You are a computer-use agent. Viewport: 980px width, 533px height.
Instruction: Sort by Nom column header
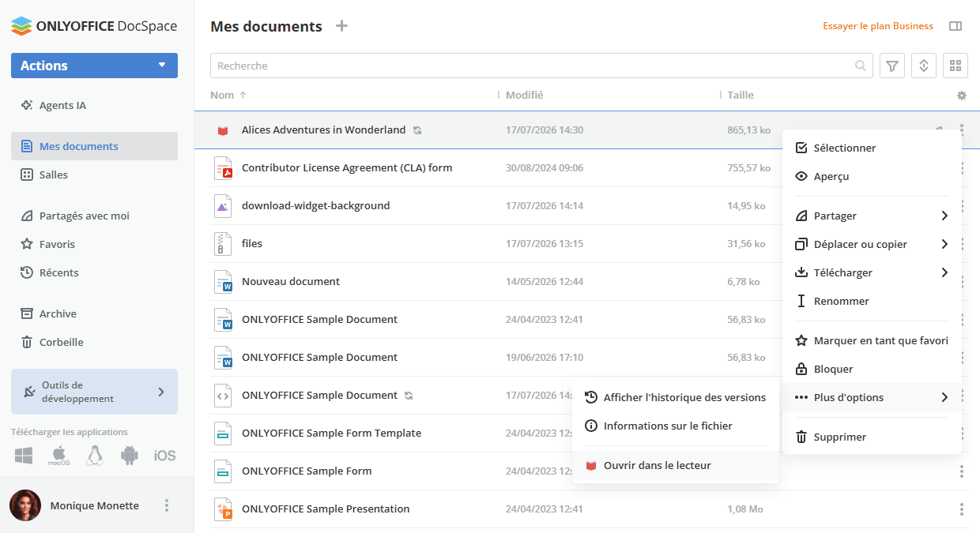(x=228, y=95)
